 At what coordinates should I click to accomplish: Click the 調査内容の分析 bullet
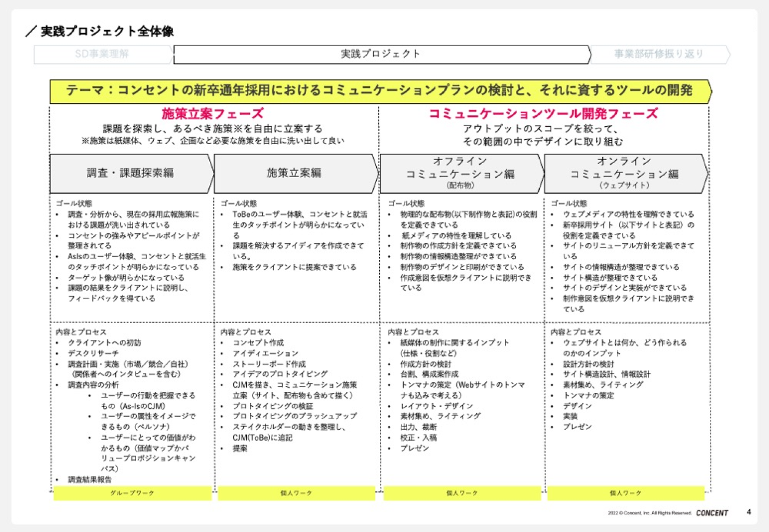pos(93,385)
